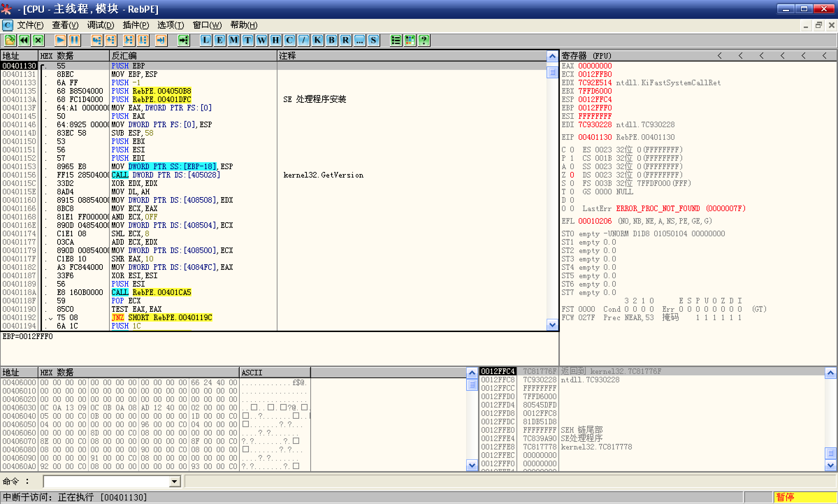Toggle the P flag value in registers
838x504 pixels.
pos(572,158)
